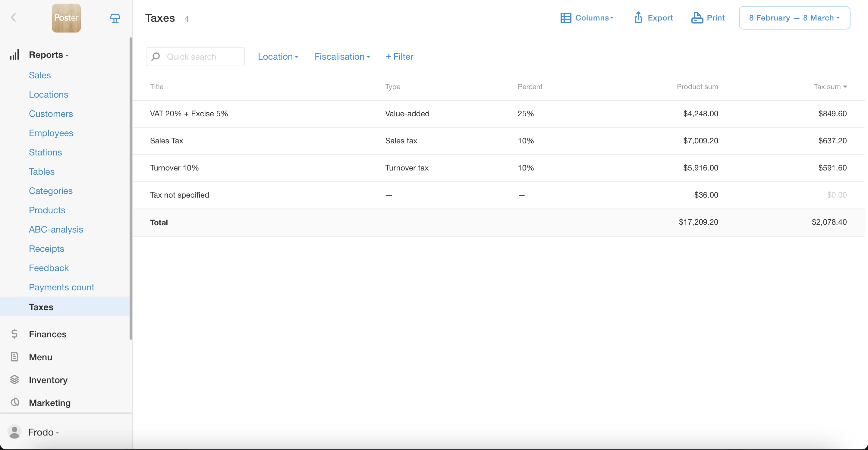Collapse the Reports menu section
The width and height of the screenshot is (868, 450).
49,55
